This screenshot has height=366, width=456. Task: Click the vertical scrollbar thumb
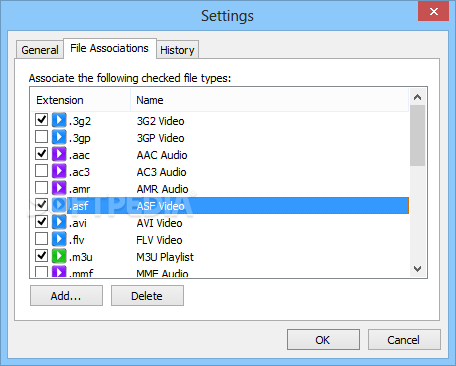(x=417, y=136)
